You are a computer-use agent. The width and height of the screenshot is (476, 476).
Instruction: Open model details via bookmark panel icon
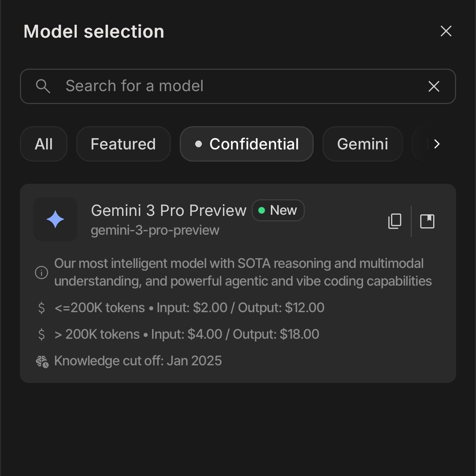coord(427,221)
